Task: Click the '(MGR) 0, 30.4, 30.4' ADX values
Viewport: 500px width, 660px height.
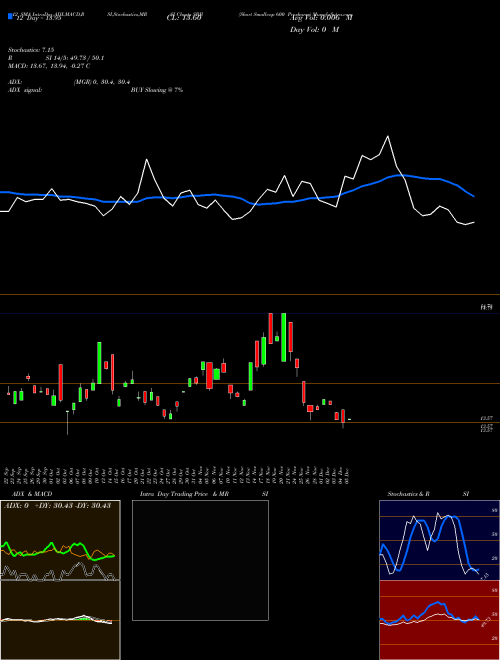Action: point(101,82)
